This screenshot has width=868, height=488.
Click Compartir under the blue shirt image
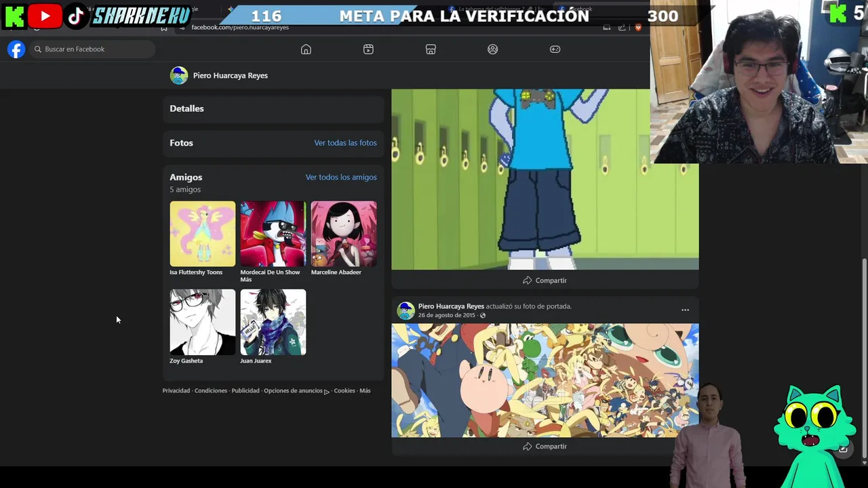pyautogui.click(x=545, y=281)
